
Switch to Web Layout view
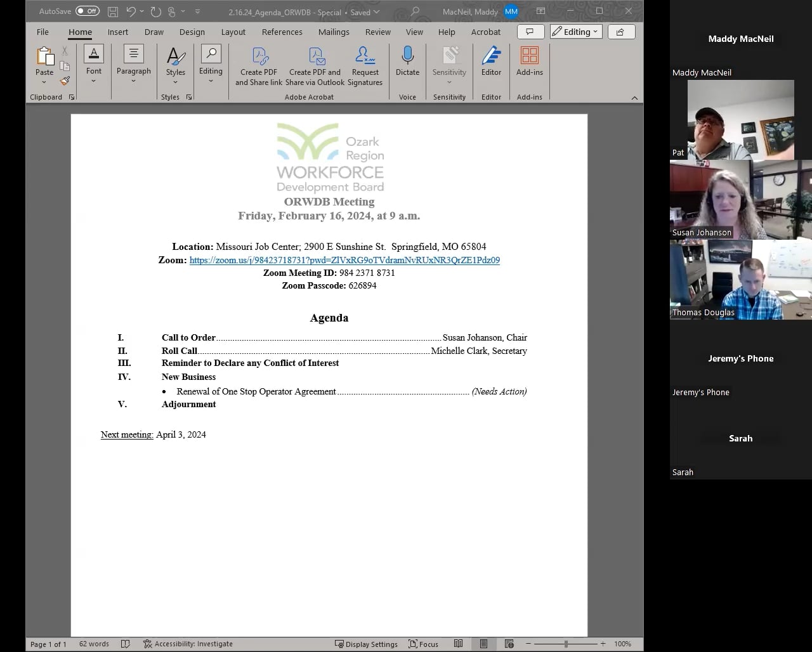509,643
